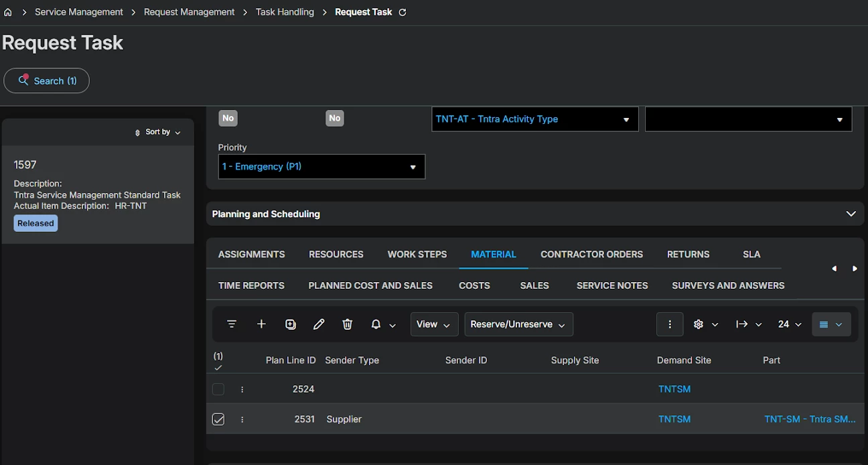Expand the Planning and Scheduling section
The width and height of the screenshot is (868, 465).
click(851, 214)
